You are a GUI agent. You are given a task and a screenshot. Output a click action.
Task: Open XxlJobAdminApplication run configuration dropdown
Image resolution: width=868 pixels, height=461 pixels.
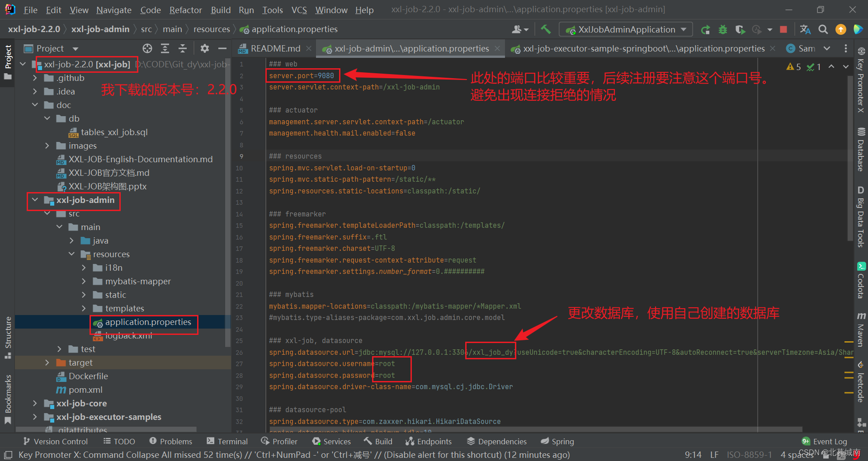(626, 29)
